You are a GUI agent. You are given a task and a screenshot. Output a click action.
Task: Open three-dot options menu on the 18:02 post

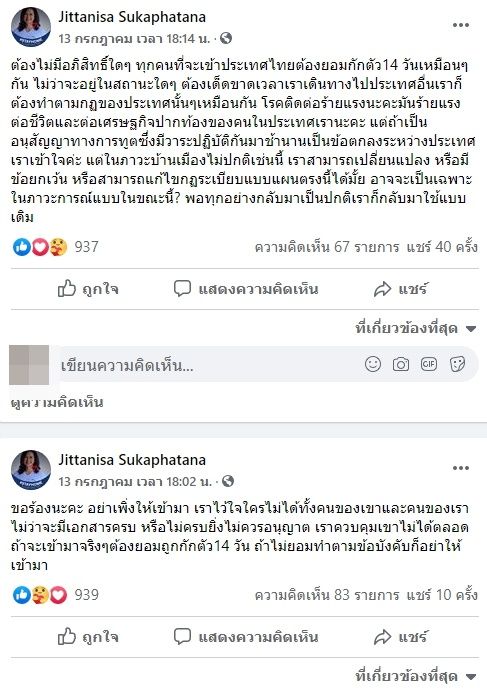point(460,468)
